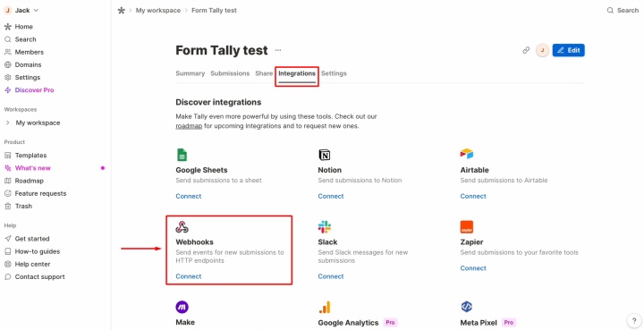Click the Trash bin icon
644x330 pixels.
pos(7,207)
